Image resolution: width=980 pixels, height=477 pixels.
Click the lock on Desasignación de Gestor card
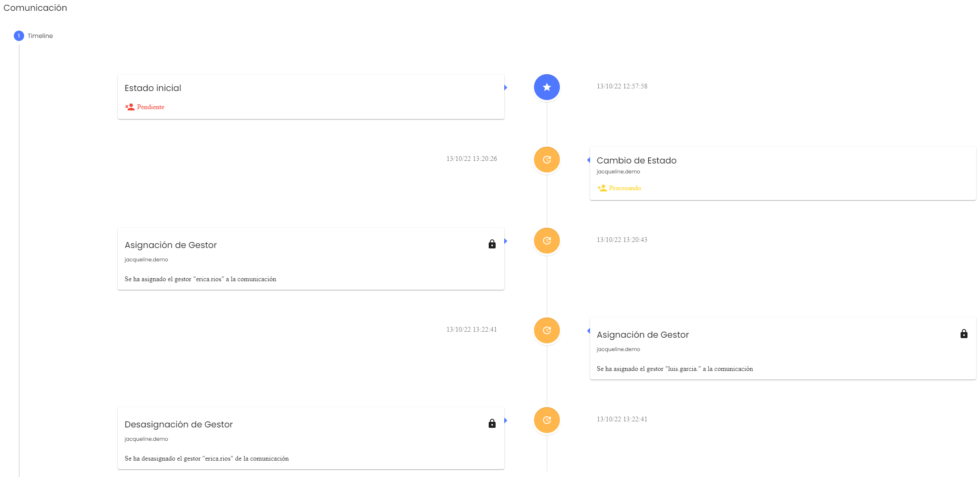492,424
